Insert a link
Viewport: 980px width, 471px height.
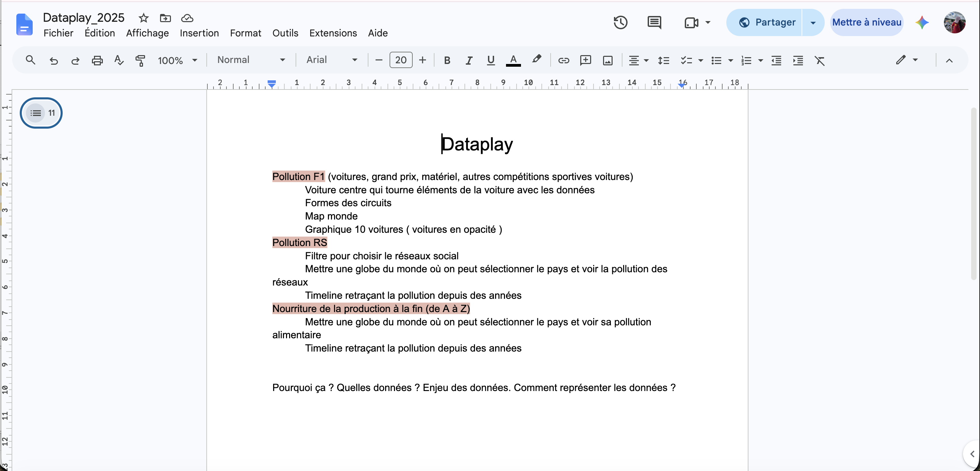coord(564,60)
